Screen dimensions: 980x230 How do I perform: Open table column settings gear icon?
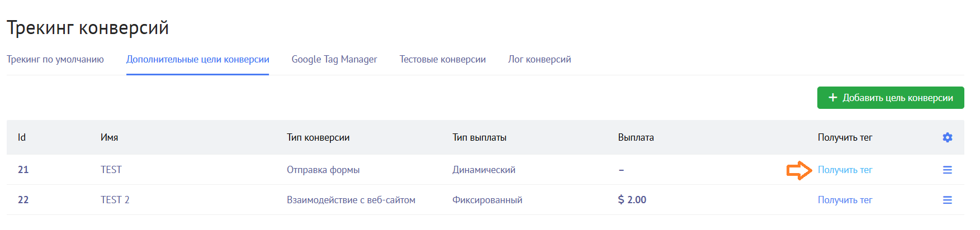point(947,137)
